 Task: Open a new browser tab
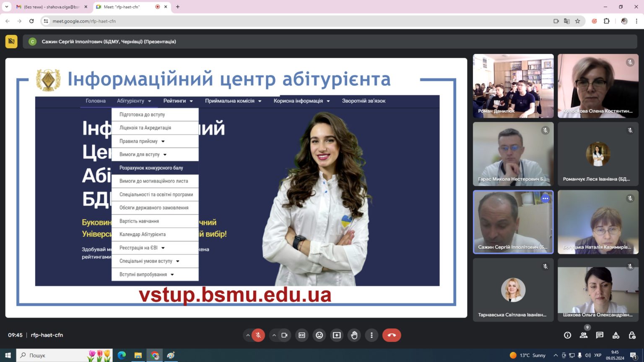pyautogui.click(x=178, y=7)
